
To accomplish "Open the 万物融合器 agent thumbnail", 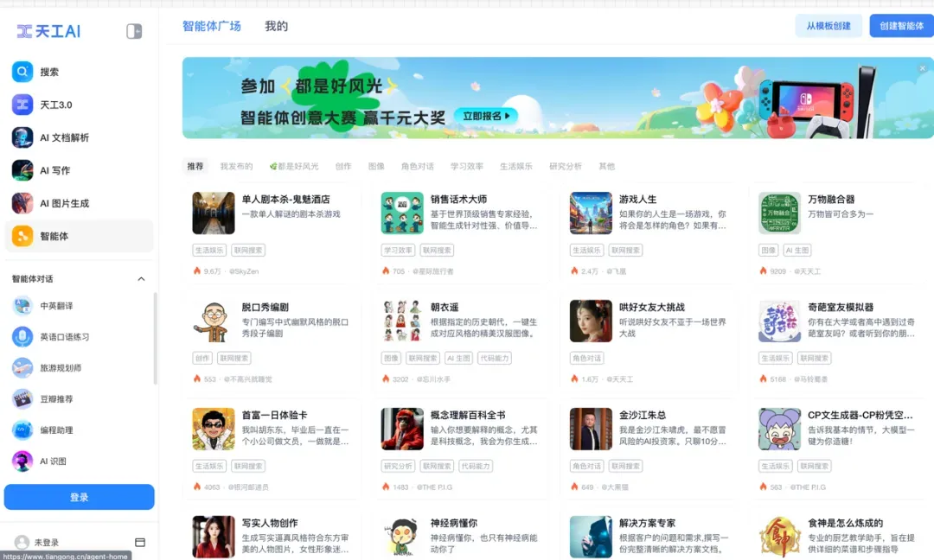I will pyautogui.click(x=780, y=213).
